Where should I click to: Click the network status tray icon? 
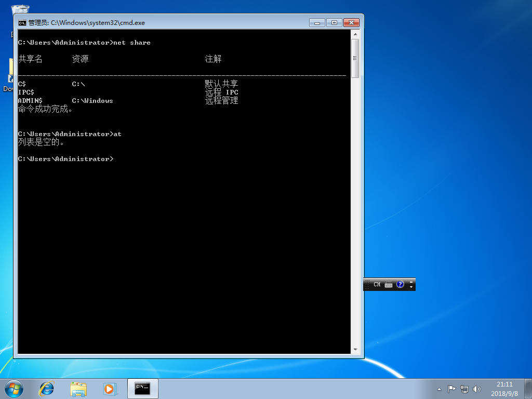click(464, 389)
